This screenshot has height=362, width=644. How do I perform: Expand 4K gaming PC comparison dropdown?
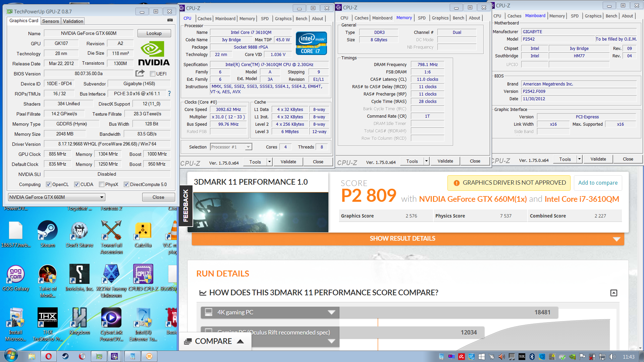tap(331, 312)
